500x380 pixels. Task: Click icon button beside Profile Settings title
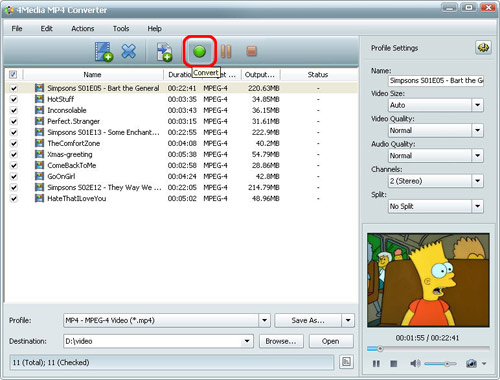tap(483, 48)
